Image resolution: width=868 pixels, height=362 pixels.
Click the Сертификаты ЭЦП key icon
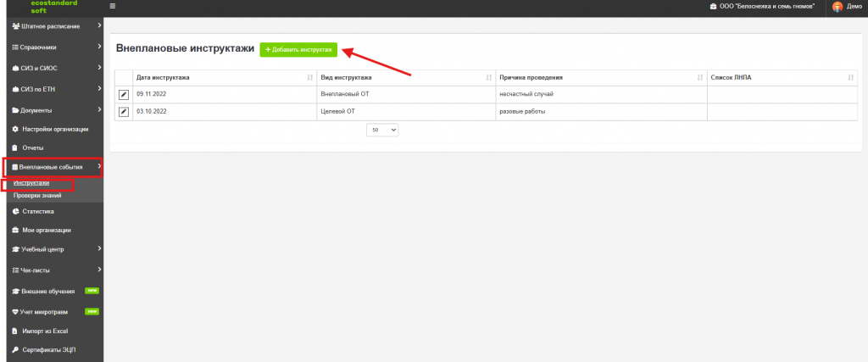click(15, 350)
